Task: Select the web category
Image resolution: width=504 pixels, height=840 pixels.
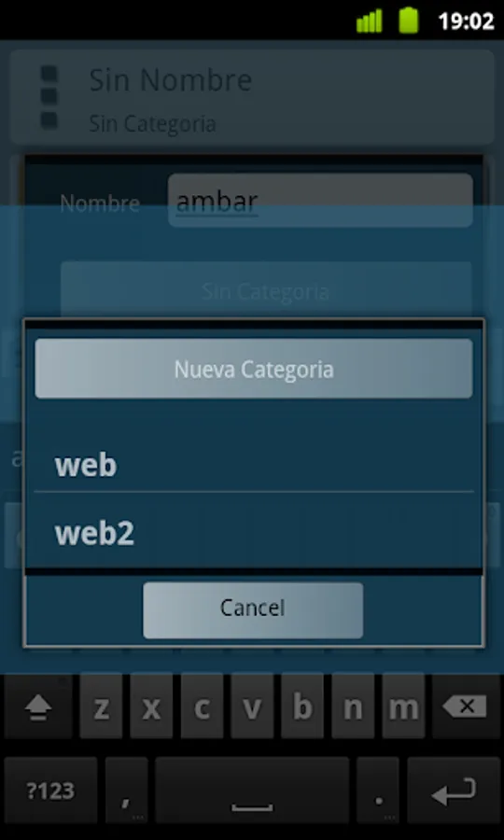Action: pyautogui.click(x=253, y=465)
